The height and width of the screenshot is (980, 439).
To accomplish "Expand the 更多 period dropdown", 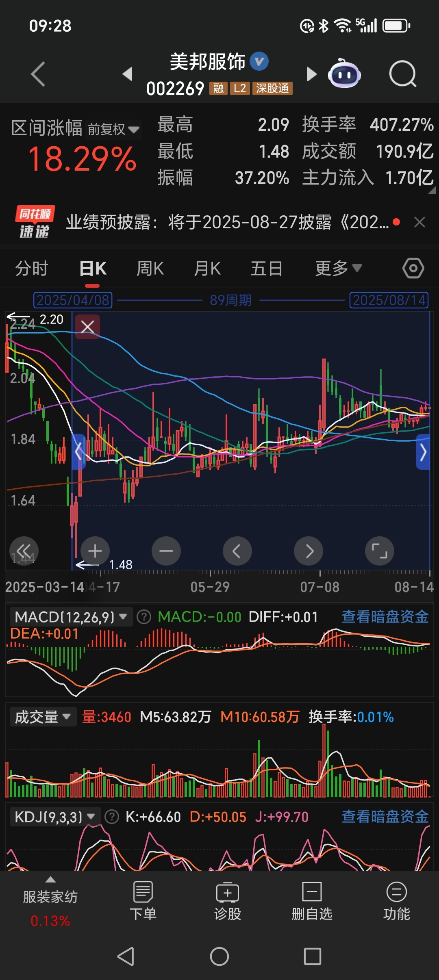I will pos(338,268).
